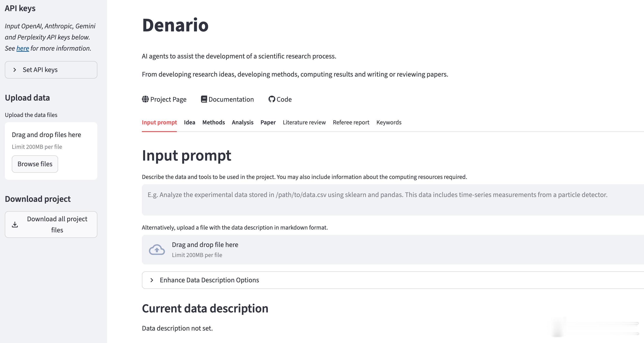Go to the Paper tab
Image resolution: width=644 pixels, height=343 pixels.
(268, 122)
